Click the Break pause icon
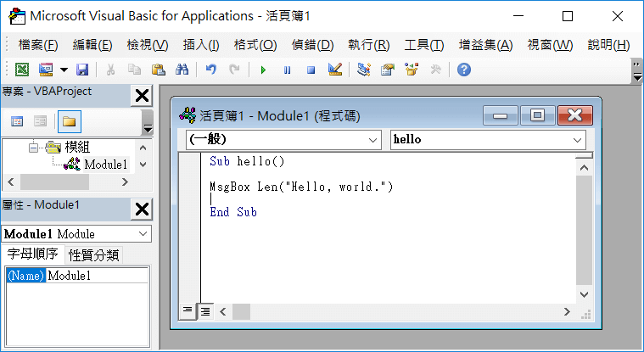This screenshot has width=644, height=352. [x=287, y=70]
